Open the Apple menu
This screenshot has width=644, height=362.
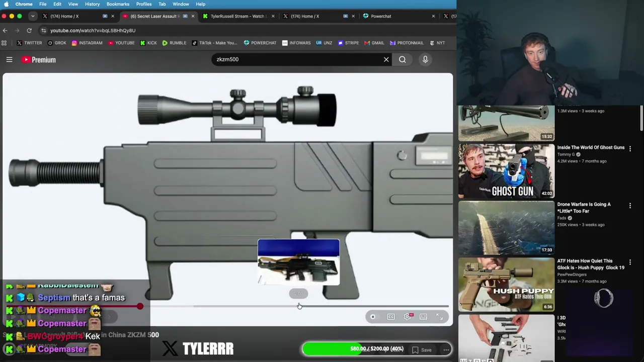pyautogui.click(x=6, y=4)
